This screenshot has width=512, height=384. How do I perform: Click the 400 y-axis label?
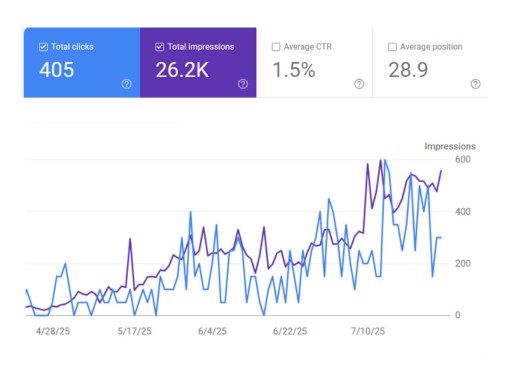[x=463, y=211]
